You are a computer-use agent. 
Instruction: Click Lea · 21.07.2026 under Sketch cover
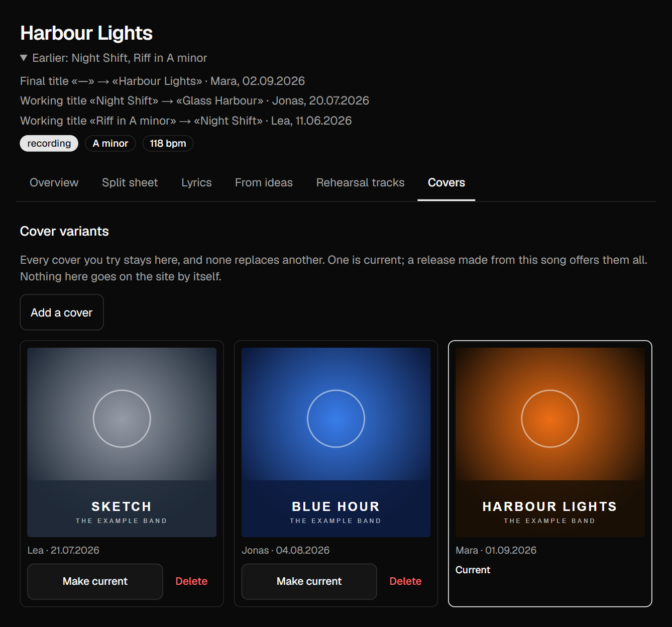(63, 550)
